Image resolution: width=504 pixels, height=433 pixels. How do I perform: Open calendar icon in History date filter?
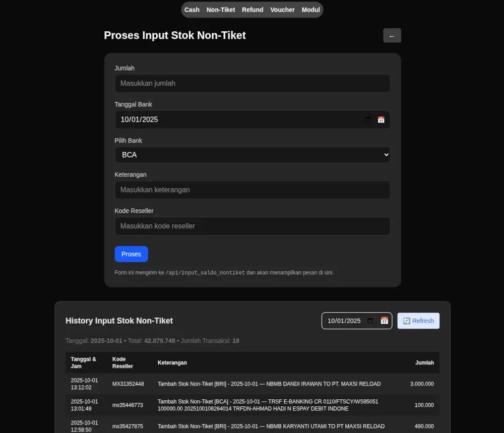[x=384, y=321]
